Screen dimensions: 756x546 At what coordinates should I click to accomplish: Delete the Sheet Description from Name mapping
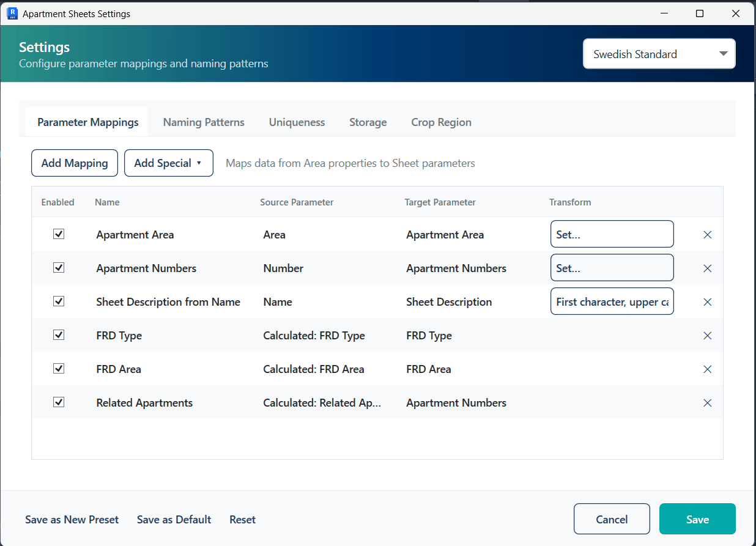(708, 302)
